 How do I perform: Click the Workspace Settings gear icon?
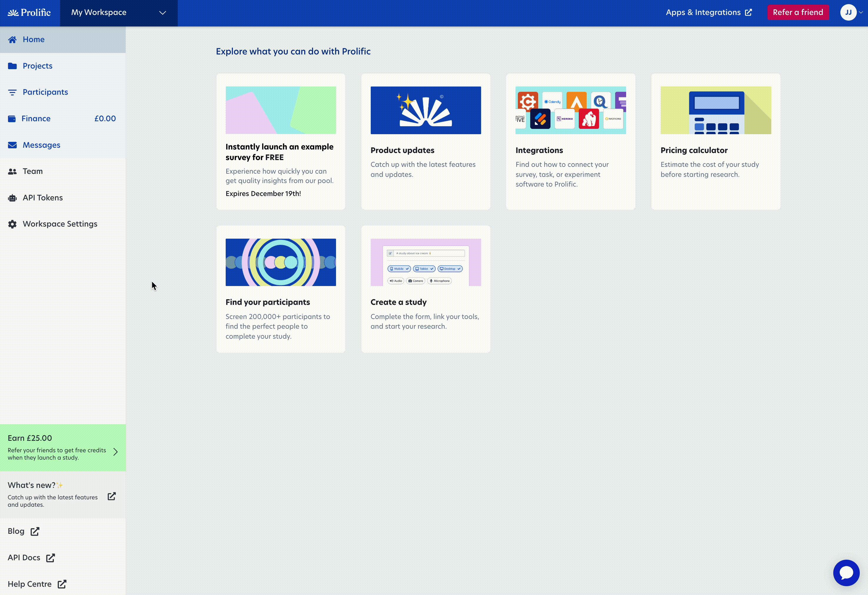(x=12, y=224)
